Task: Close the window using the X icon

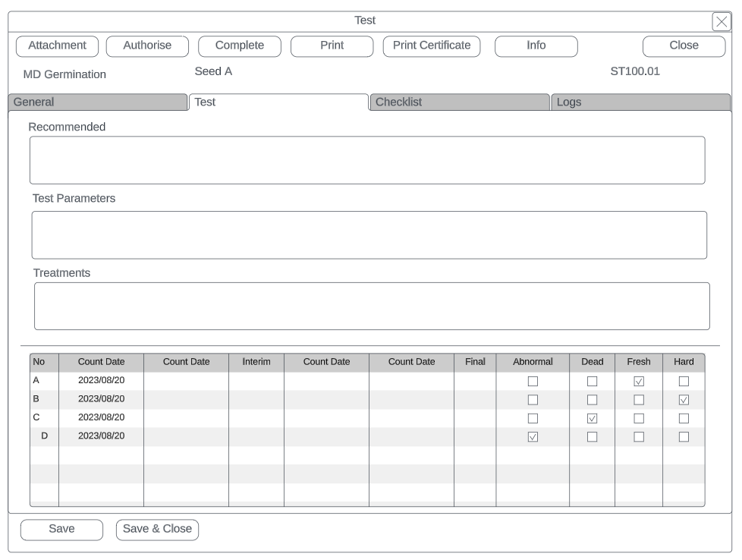Action: (722, 22)
